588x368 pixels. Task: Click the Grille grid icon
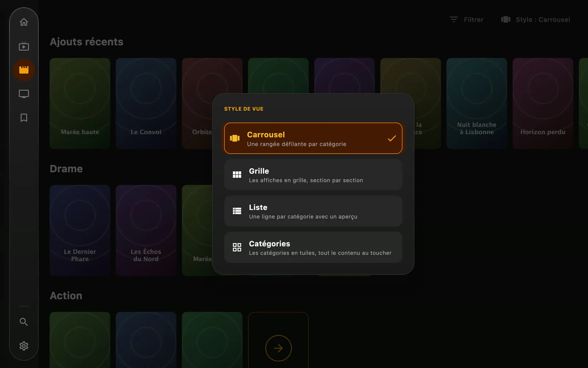coord(237,175)
